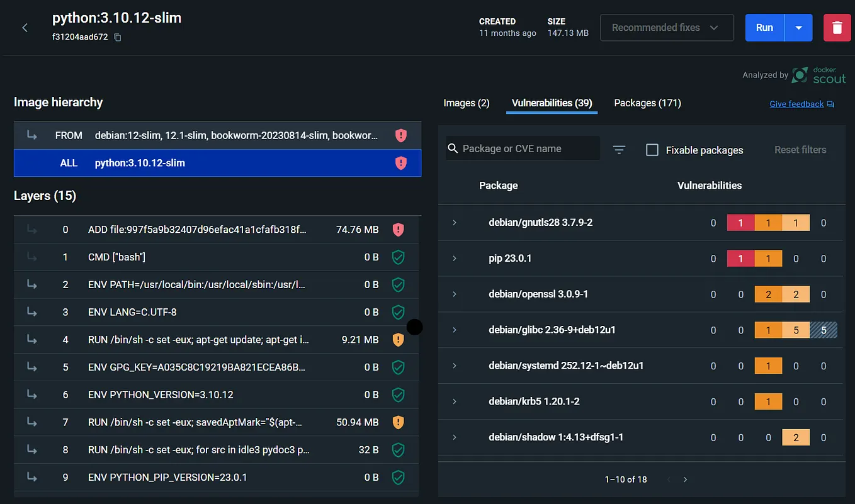Viewport: 855px width, 504px height.
Task: Go to next vulnerabilities page with the chevron
Action: click(x=684, y=479)
